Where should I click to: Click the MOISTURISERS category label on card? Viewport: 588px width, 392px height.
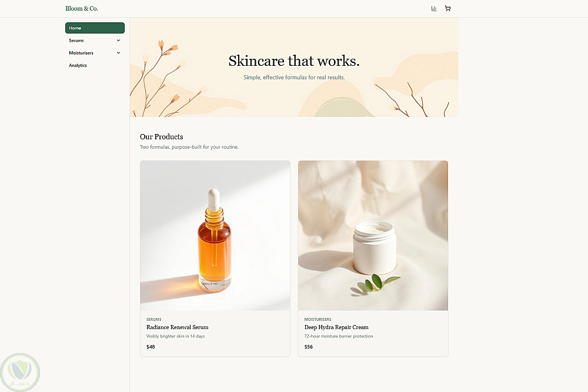[318, 319]
